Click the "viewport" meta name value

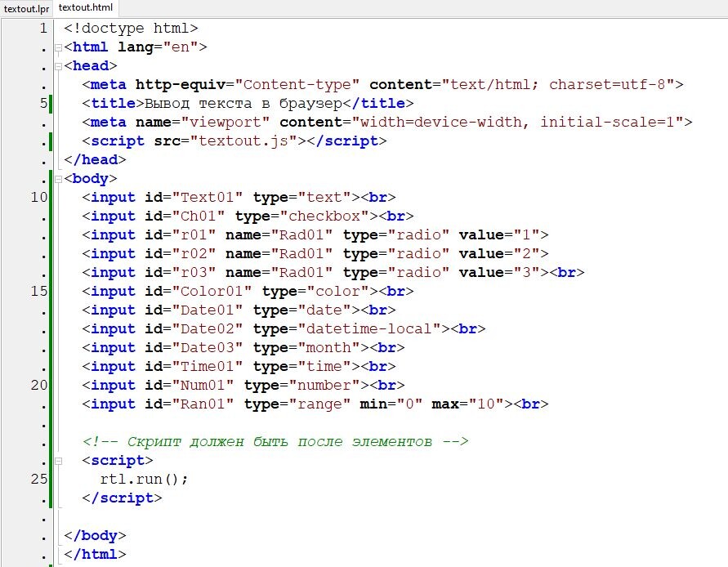pos(226,122)
